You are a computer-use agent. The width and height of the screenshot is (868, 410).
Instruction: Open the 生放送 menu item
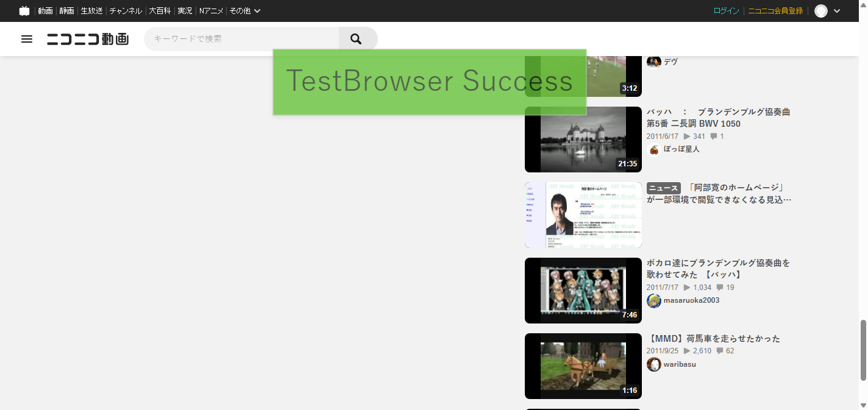coord(91,11)
